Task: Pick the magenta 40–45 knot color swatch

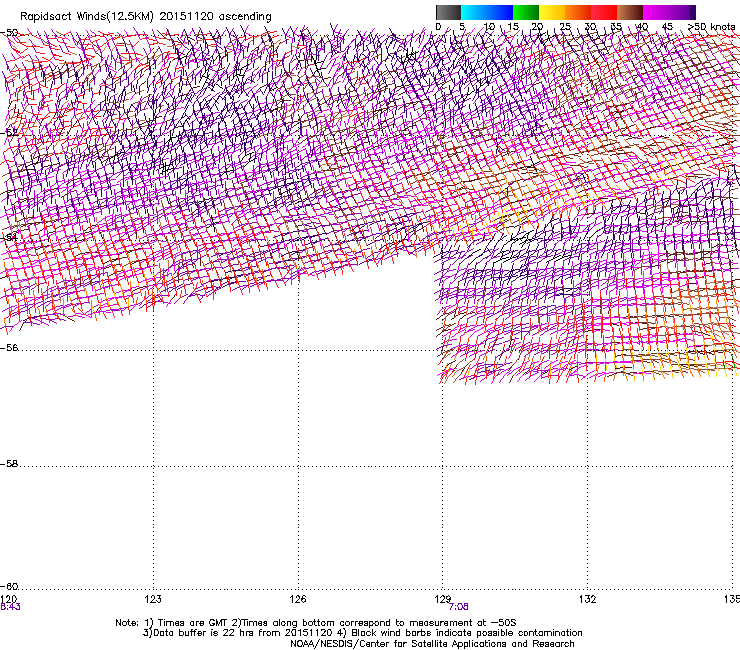Action: tap(656, 12)
